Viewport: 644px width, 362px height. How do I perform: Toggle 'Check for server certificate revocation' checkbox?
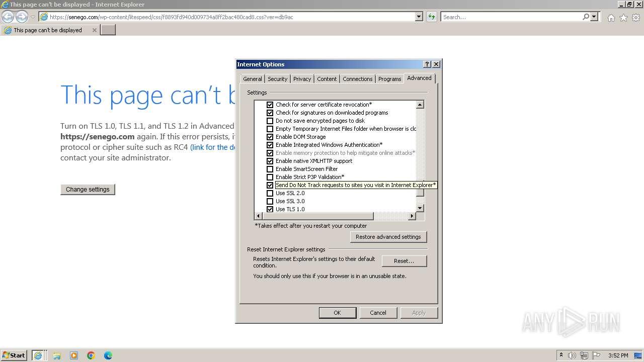(270, 105)
